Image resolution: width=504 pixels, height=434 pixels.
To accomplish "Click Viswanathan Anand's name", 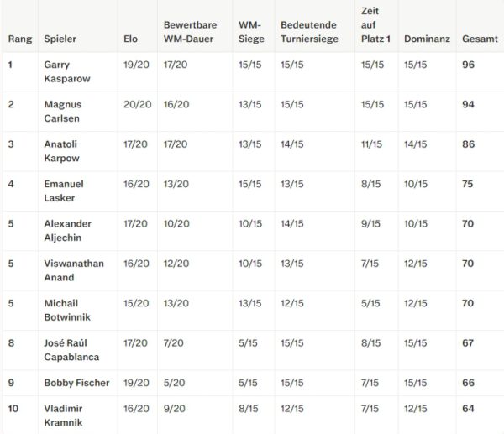I will pos(74,270).
